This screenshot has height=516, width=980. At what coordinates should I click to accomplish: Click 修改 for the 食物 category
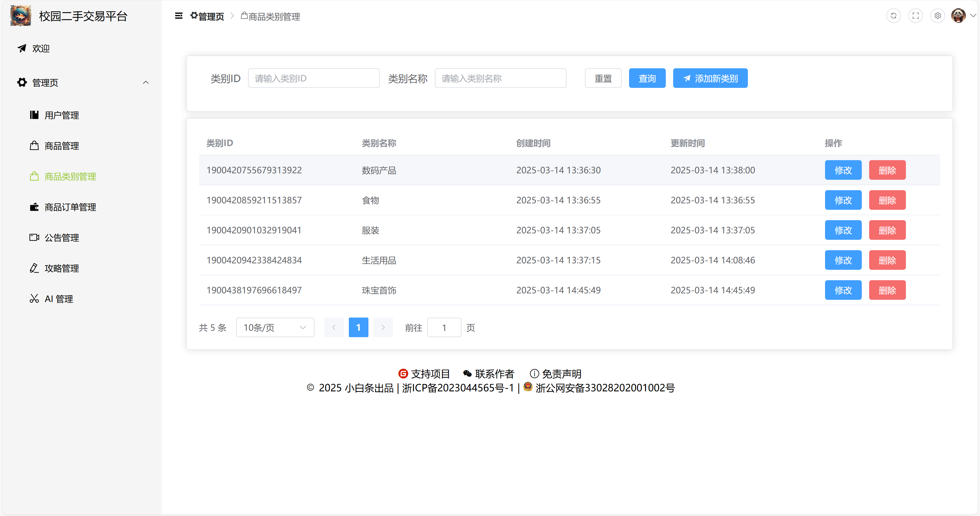pos(843,200)
